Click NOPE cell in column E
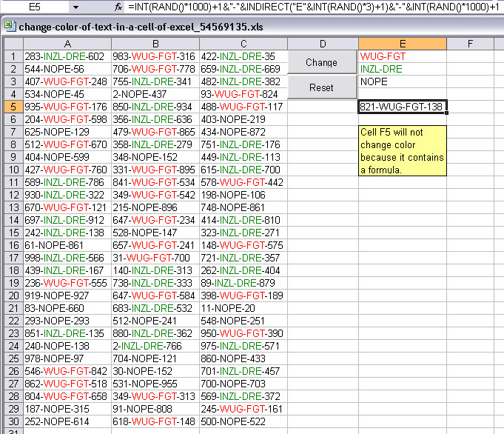 (403, 81)
